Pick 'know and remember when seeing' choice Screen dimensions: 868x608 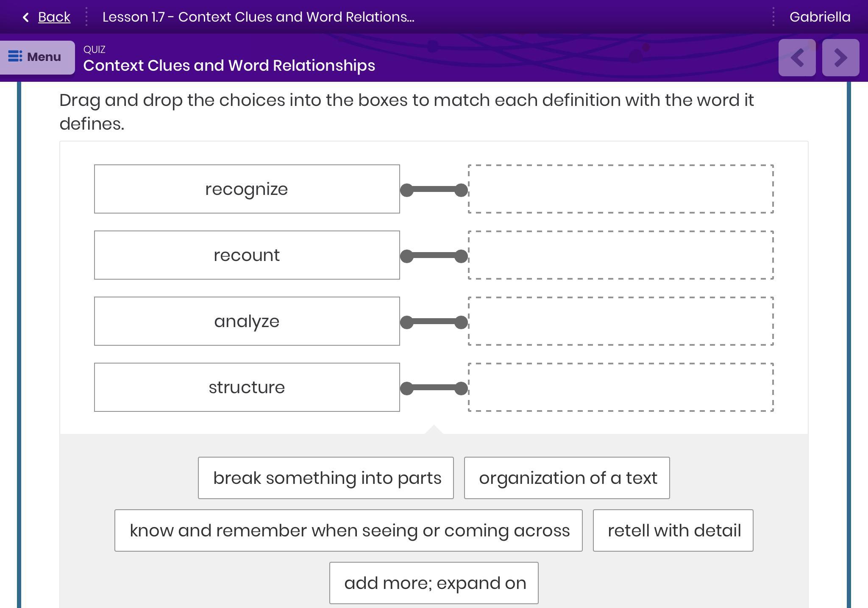[348, 530]
